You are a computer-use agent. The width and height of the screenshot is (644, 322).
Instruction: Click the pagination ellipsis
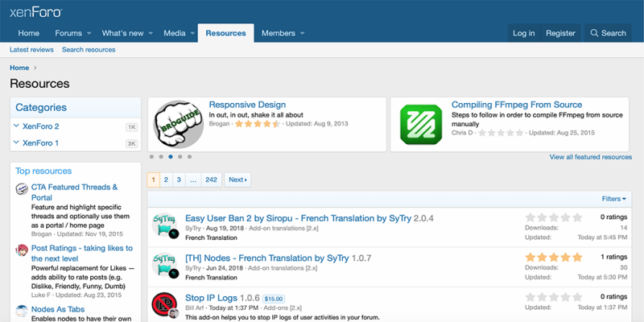point(193,180)
